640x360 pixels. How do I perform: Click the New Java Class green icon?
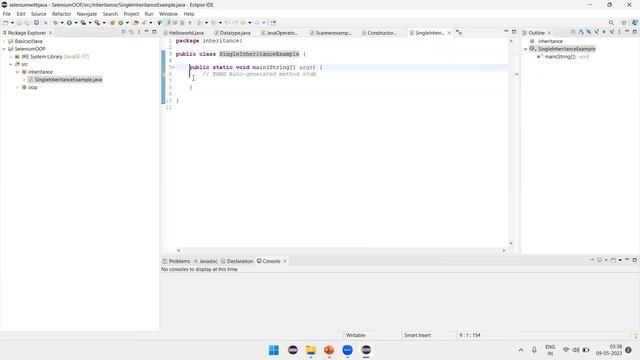[121, 23]
